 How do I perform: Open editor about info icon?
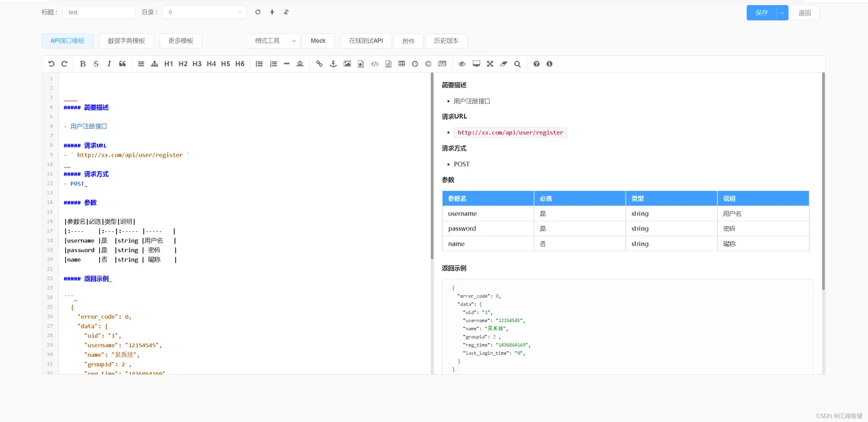(x=549, y=64)
